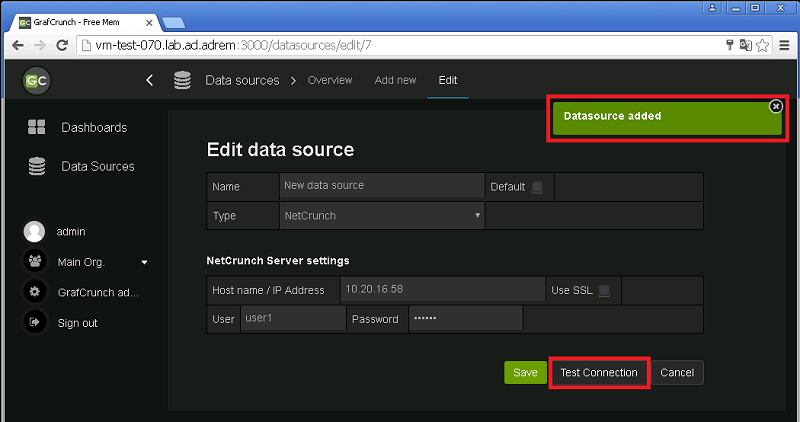Click the Data sources database icon in header
Image resolution: width=800 pixels, height=422 pixels.
pos(182,80)
